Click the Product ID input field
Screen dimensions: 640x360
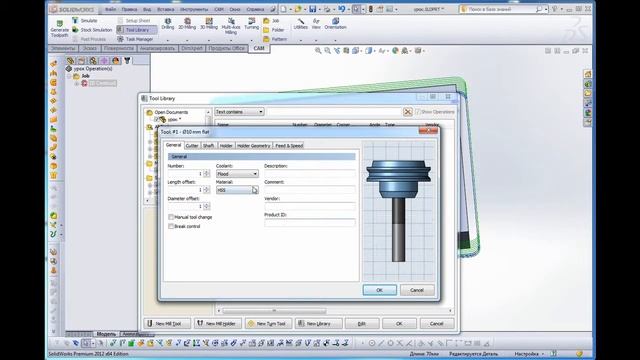pos(309,223)
